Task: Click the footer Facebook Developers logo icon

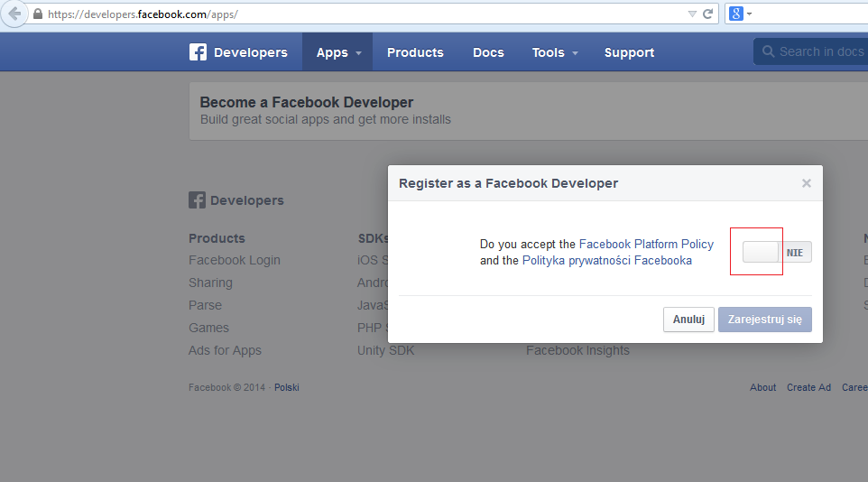Action: [197, 200]
